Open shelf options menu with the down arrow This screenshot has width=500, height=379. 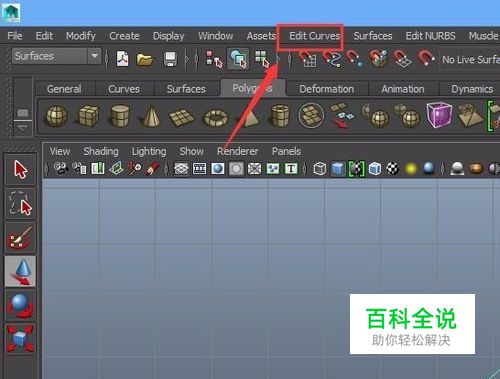pos(22,128)
